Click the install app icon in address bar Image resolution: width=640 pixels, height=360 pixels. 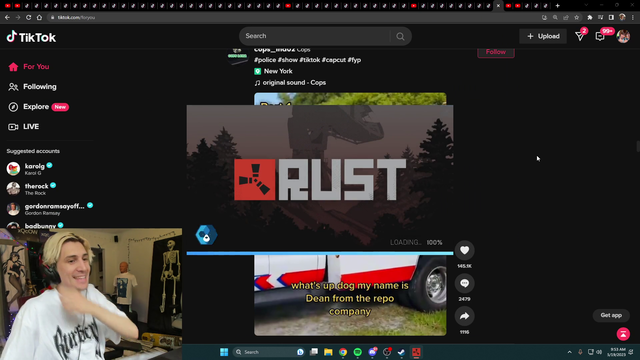544,18
